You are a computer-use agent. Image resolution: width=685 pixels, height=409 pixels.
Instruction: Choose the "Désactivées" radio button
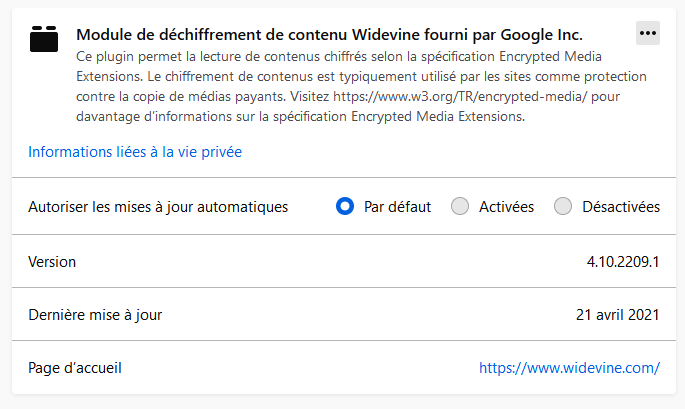click(x=563, y=207)
